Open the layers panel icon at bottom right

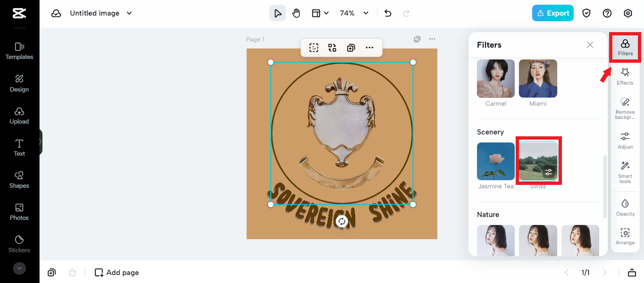tap(632, 272)
